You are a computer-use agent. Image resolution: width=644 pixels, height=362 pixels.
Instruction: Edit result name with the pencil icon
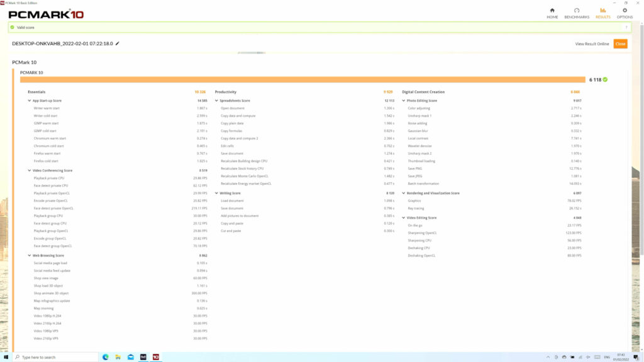coord(118,43)
